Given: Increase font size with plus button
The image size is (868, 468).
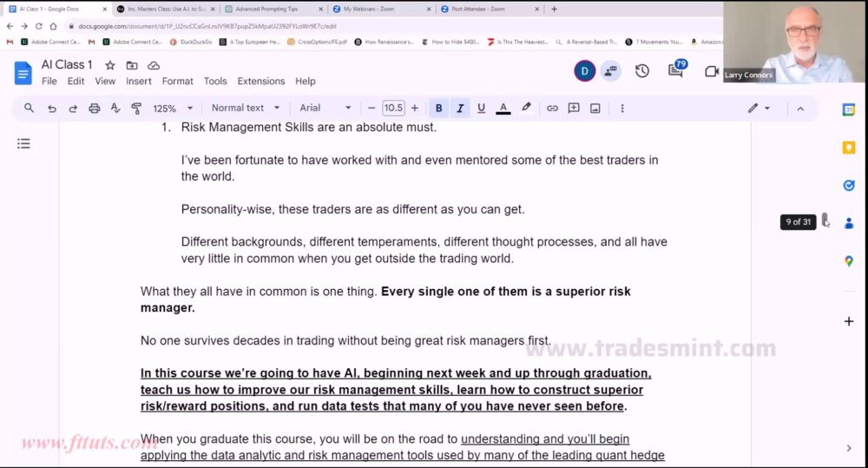Looking at the screenshot, I should tap(415, 108).
